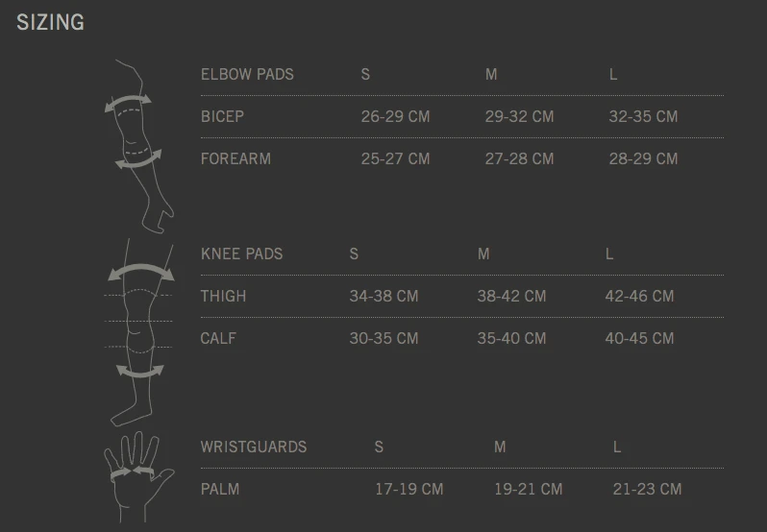767x532 pixels.
Task: Click the BICEP row label
Action: coord(222,116)
